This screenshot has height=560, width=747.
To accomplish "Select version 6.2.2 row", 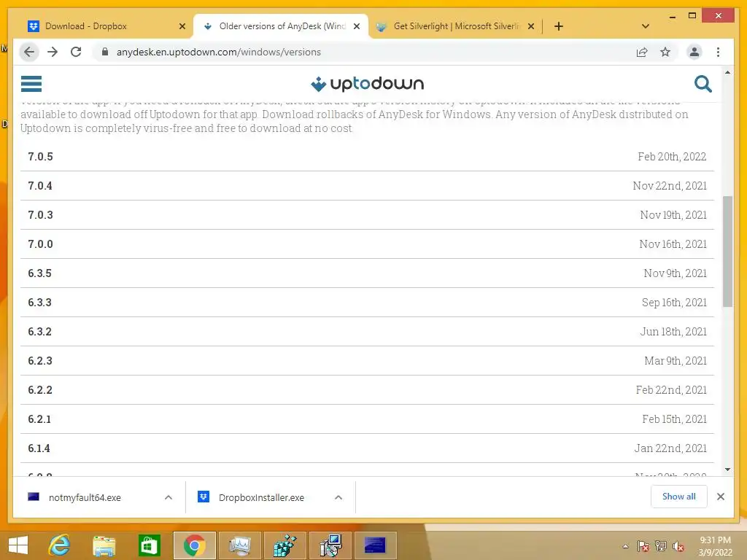I will 367,390.
